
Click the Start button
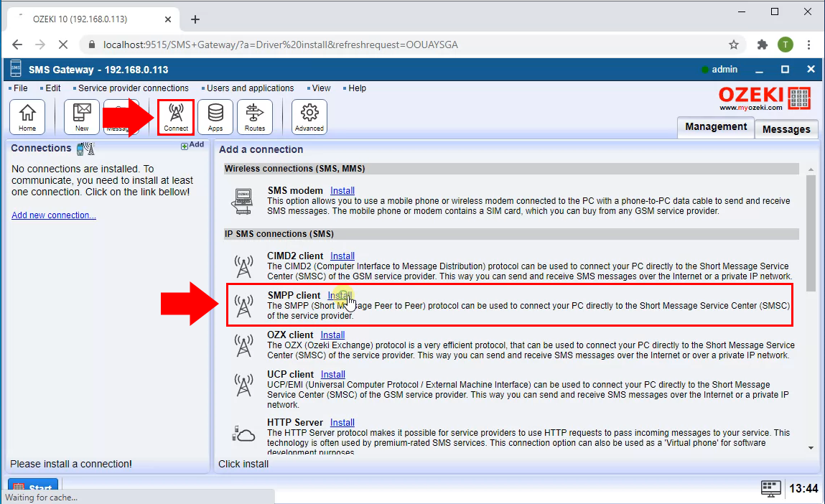coord(34,485)
